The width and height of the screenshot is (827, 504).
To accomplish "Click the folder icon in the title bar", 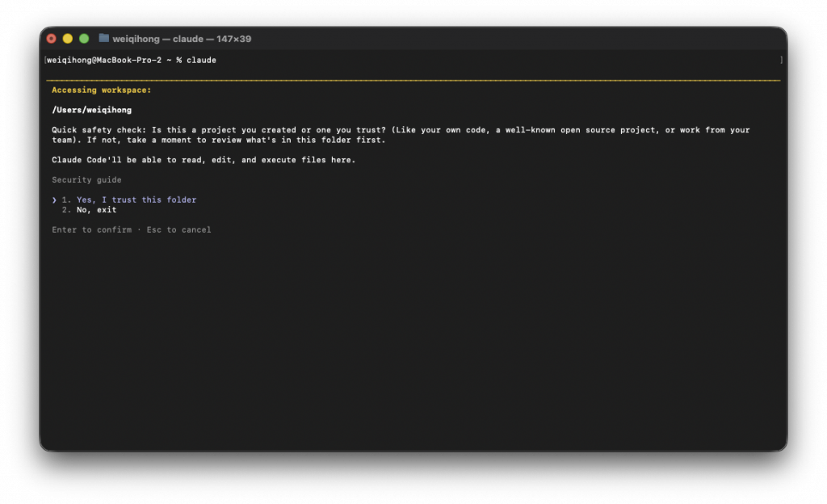I will click(104, 38).
